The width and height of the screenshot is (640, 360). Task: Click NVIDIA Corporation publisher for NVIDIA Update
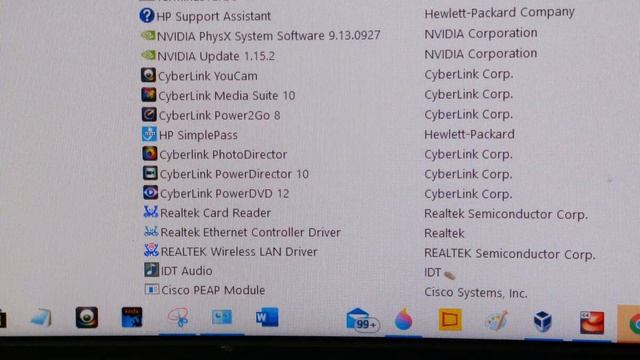(x=481, y=53)
